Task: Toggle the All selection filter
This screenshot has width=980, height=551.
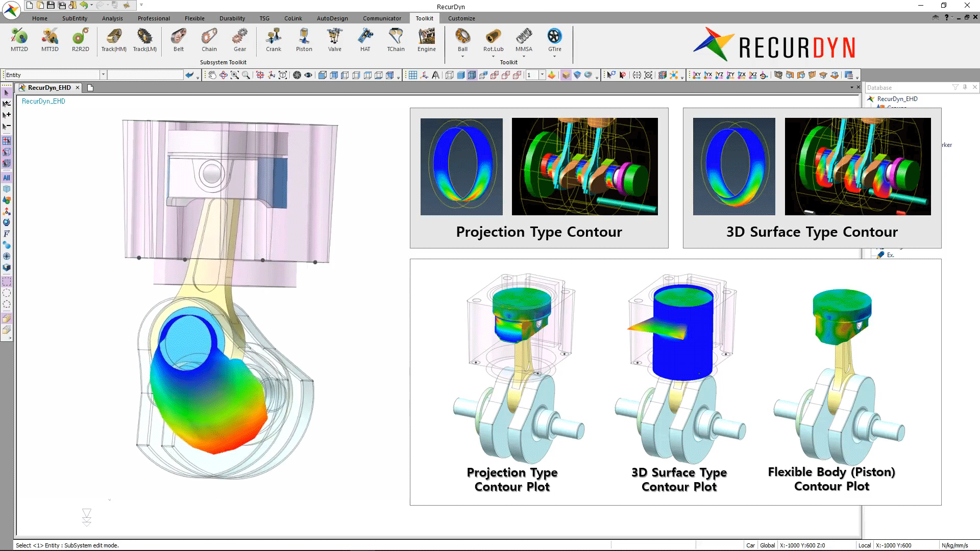Action: coord(7,178)
